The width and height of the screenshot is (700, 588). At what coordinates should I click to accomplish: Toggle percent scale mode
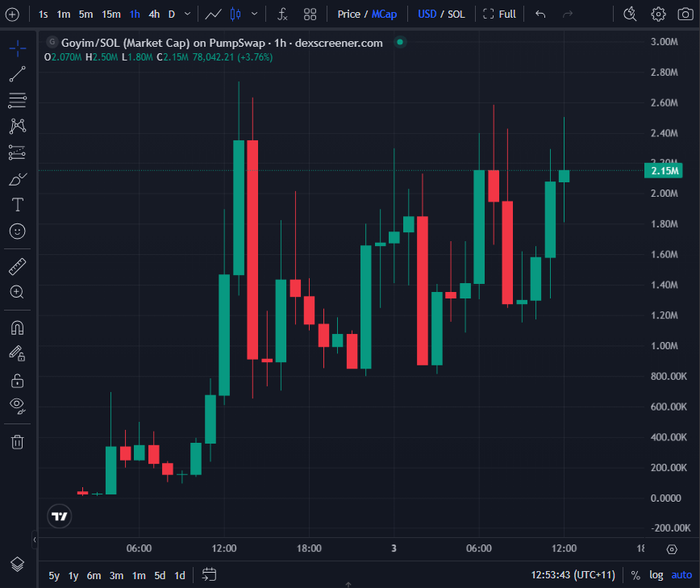click(x=635, y=575)
